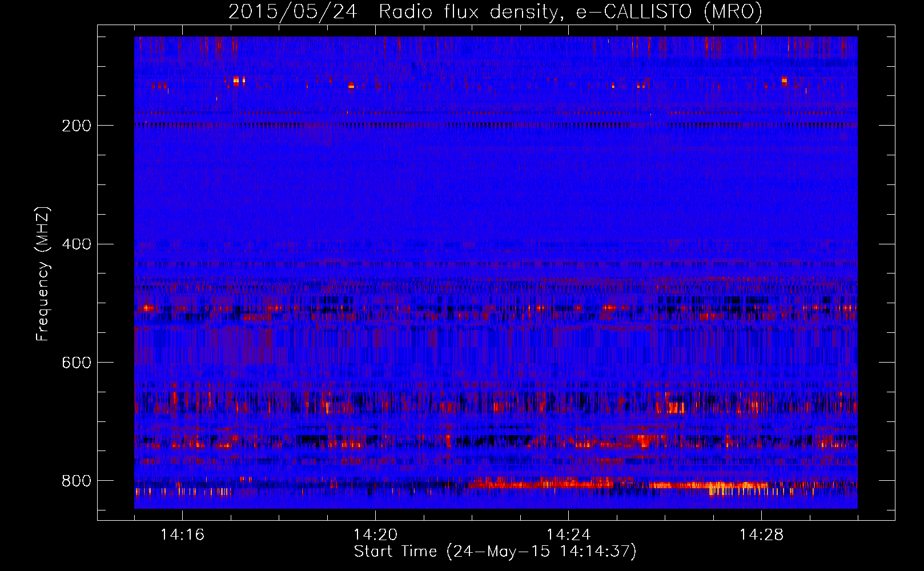Click the plot title '2015/05/24 Radio flux density'

coord(495,11)
